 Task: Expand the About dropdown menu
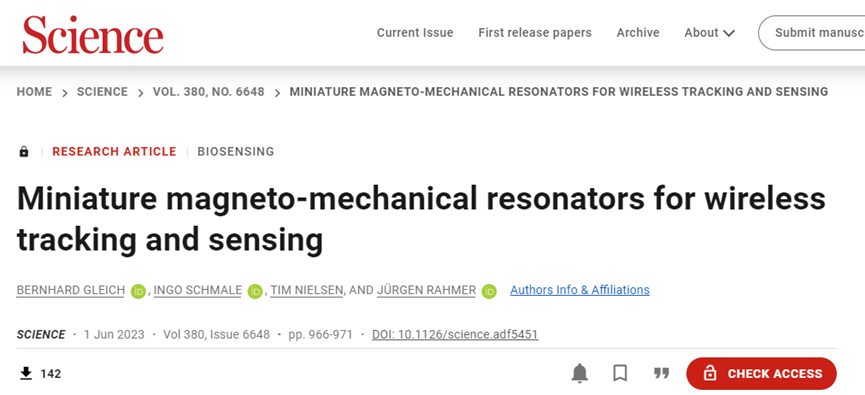click(x=709, y=33)
